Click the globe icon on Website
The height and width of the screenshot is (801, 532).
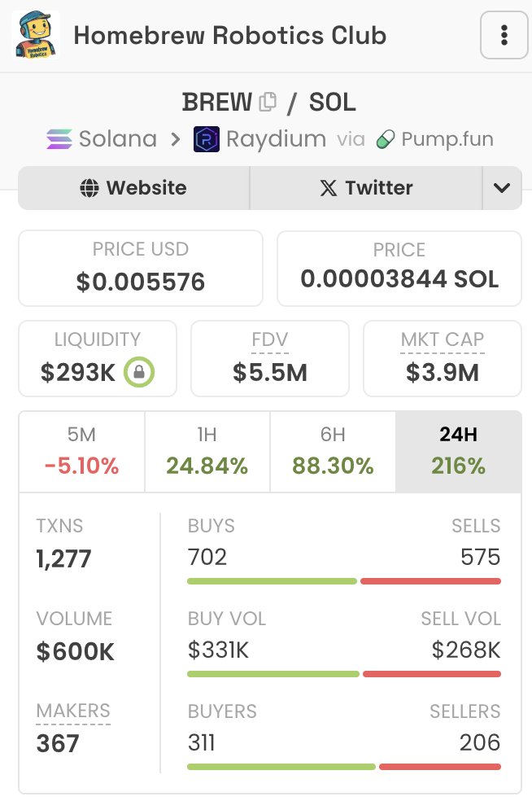coord(89,188)
